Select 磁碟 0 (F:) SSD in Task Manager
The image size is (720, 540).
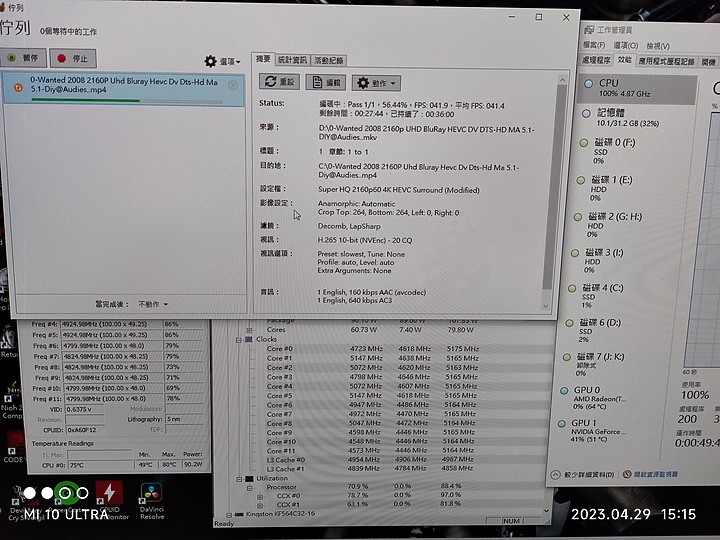click(633, 151)
